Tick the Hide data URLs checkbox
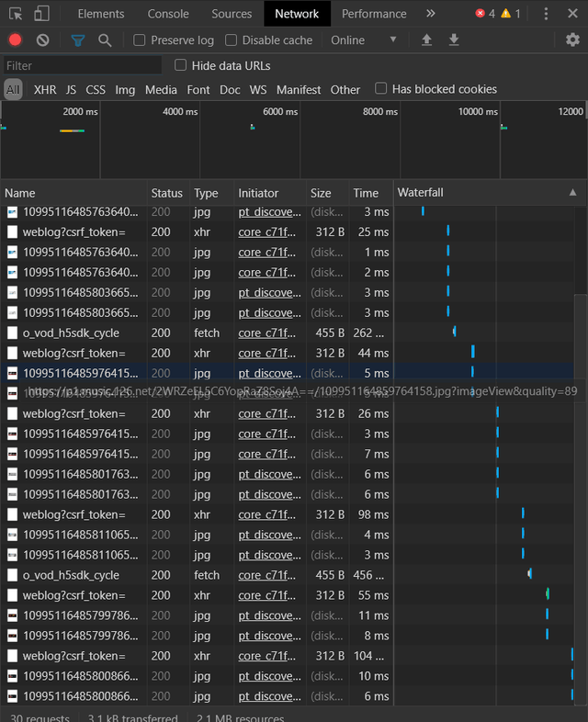 tap(181, 65)
